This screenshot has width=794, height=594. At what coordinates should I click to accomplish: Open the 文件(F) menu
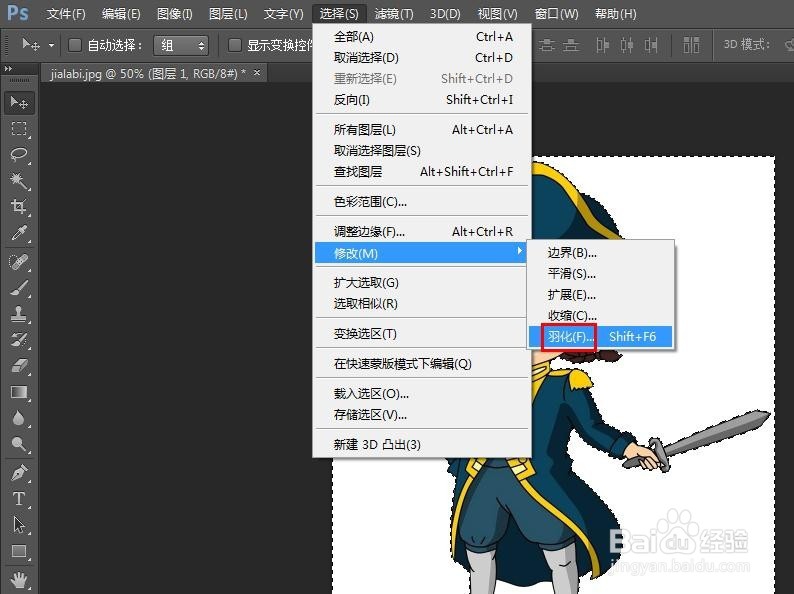click(x=66, y=14)
